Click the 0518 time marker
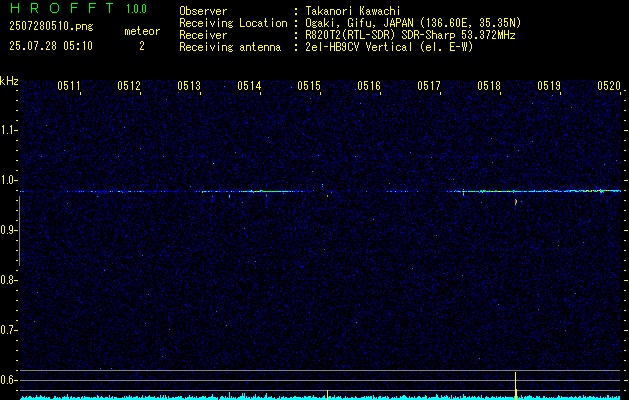 (x=489, y=85)
